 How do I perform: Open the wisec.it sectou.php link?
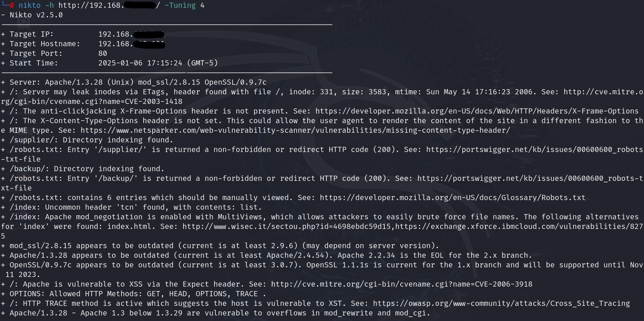tap(286, 227)
